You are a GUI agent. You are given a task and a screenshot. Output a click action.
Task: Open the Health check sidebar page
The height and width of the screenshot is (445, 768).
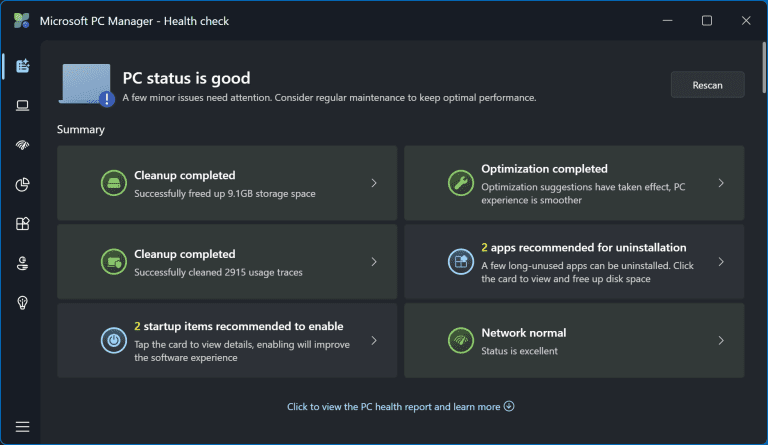22,66
